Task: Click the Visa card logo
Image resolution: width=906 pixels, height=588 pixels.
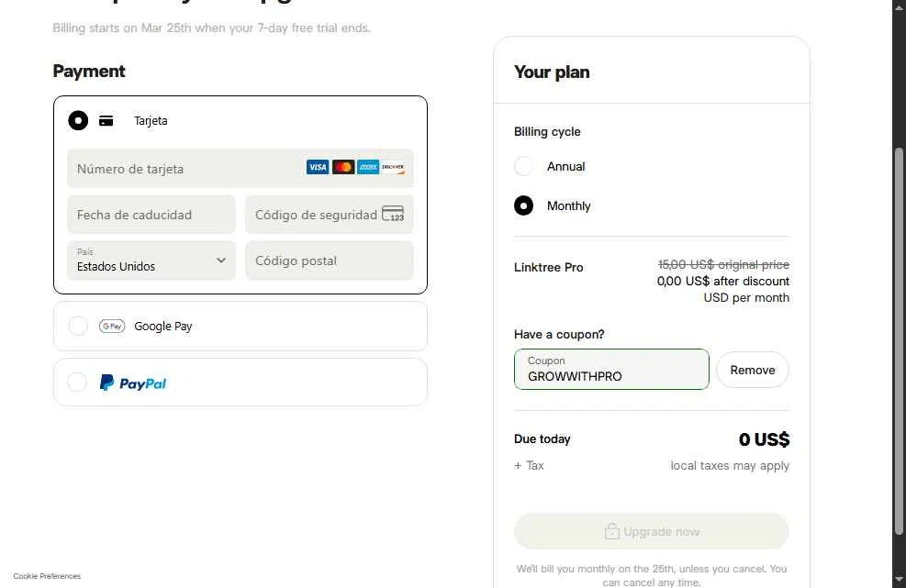Action: (x=318, y=167)
